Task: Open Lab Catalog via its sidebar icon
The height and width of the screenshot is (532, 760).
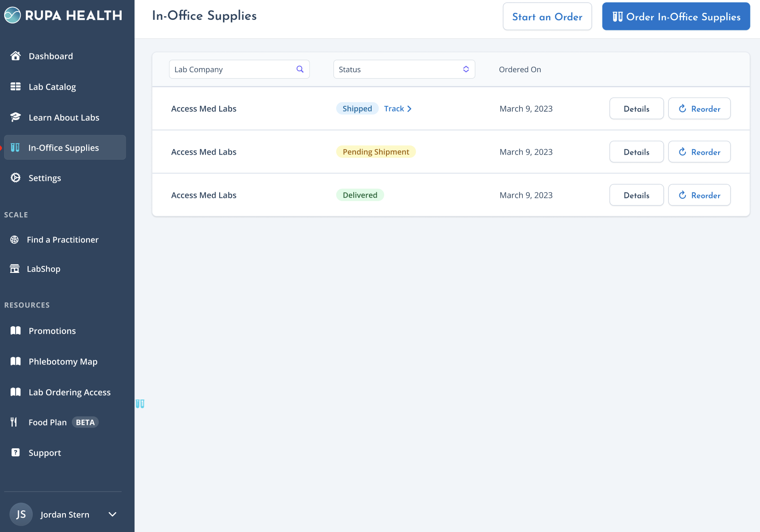Action: point(15,87)
